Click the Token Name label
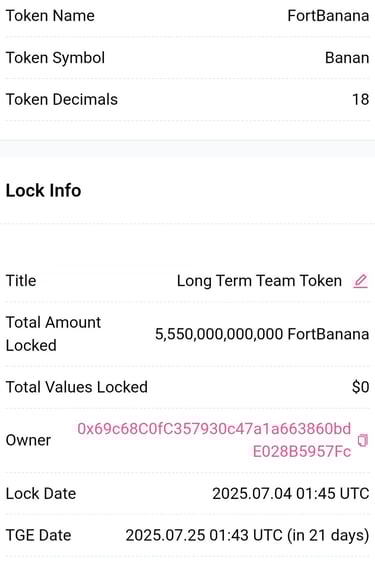 coord(50,16)
